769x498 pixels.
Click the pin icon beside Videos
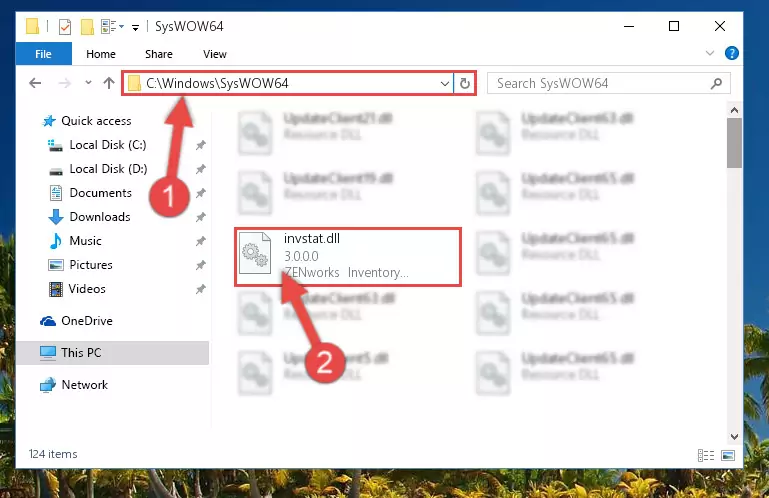(200, 289)
